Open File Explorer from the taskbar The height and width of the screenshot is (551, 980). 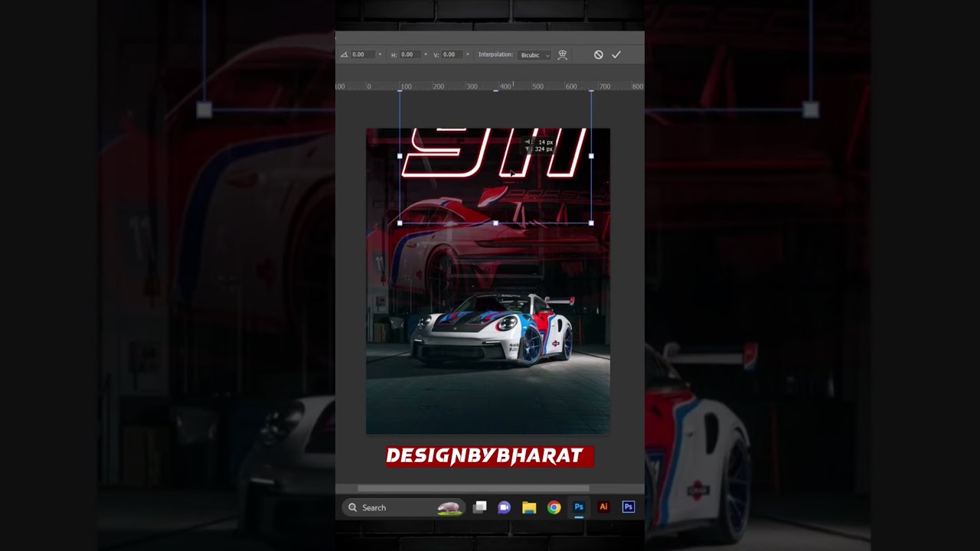pos(529,507)
